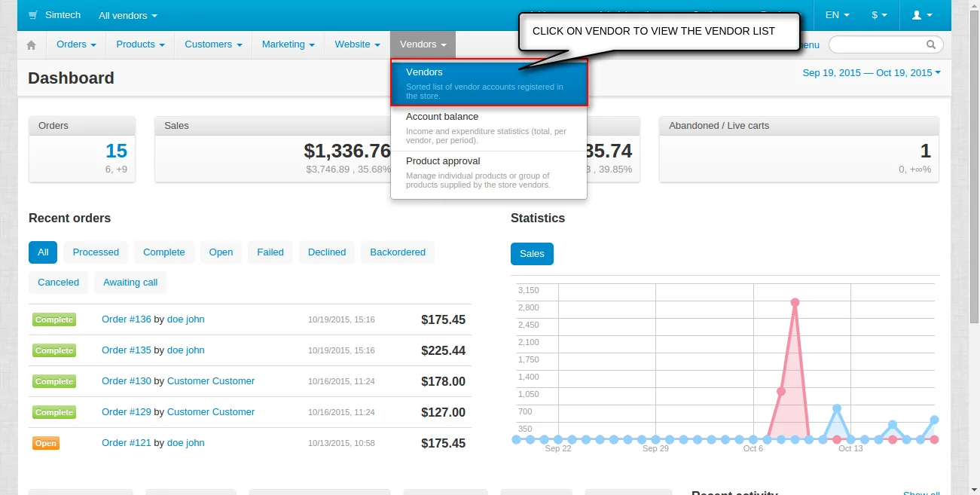The image size is (980, 495).
Task: Open the dollar currency dropdown
Action: point(879,15)
